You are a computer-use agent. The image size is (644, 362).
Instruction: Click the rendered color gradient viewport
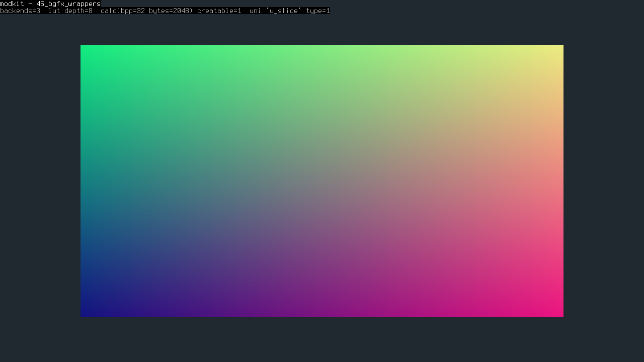(322, 181)
